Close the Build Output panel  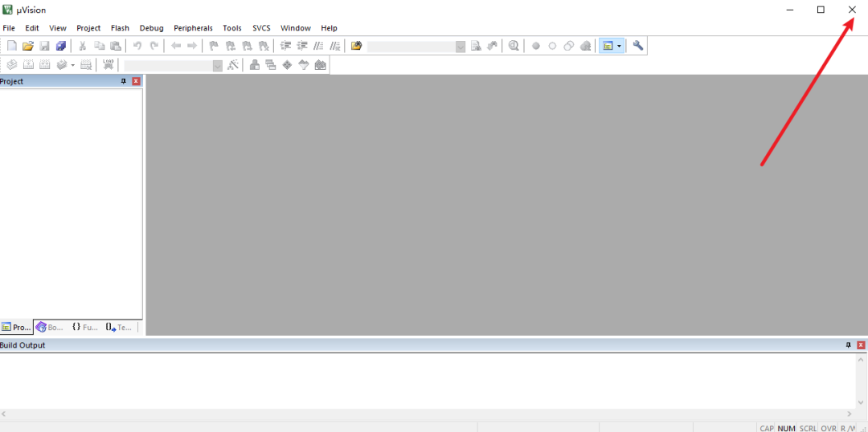tap(861, 344)
